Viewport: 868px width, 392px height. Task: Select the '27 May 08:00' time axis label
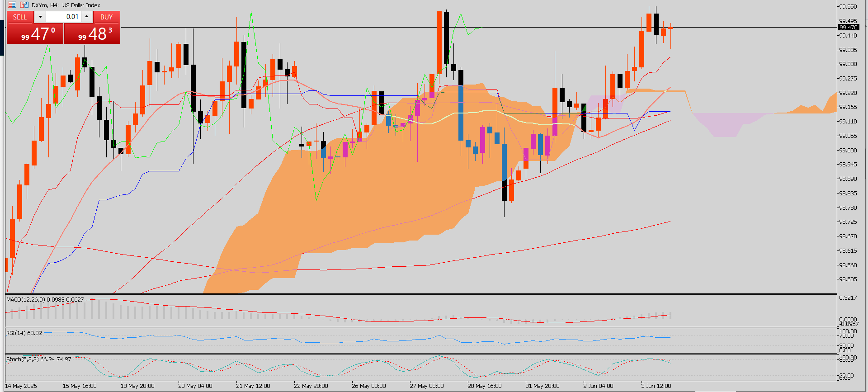point(427,386)
